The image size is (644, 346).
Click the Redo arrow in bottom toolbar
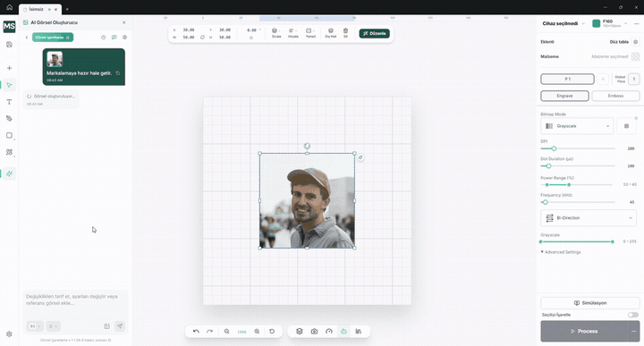click(209, 331)
